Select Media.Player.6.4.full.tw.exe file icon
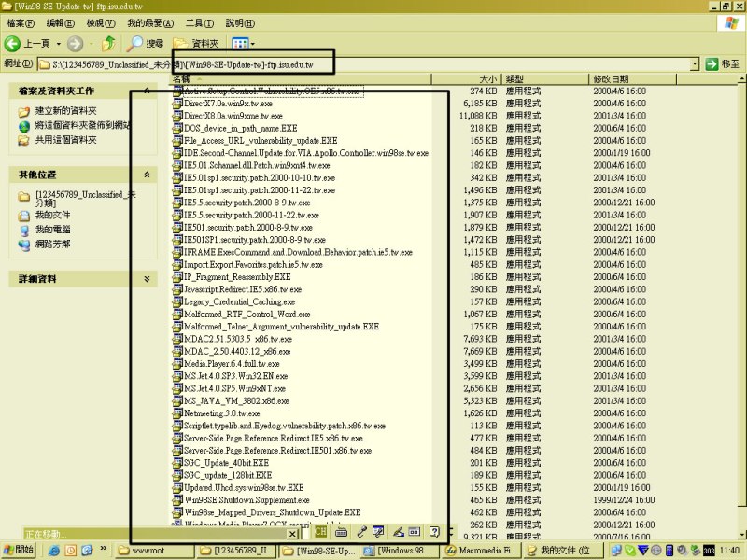Image resolution: width=747 pixels, height=560 pixels. coord(177,364)
